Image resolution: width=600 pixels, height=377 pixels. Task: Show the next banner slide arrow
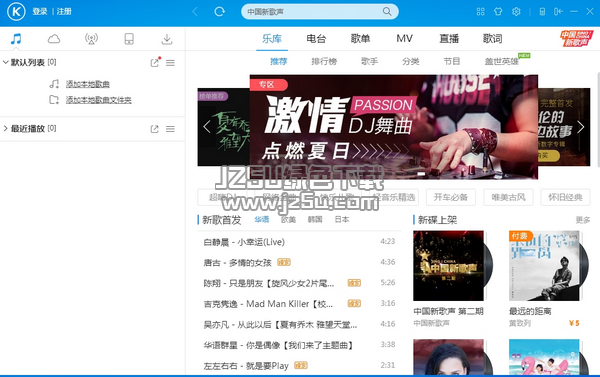point(581,127)
